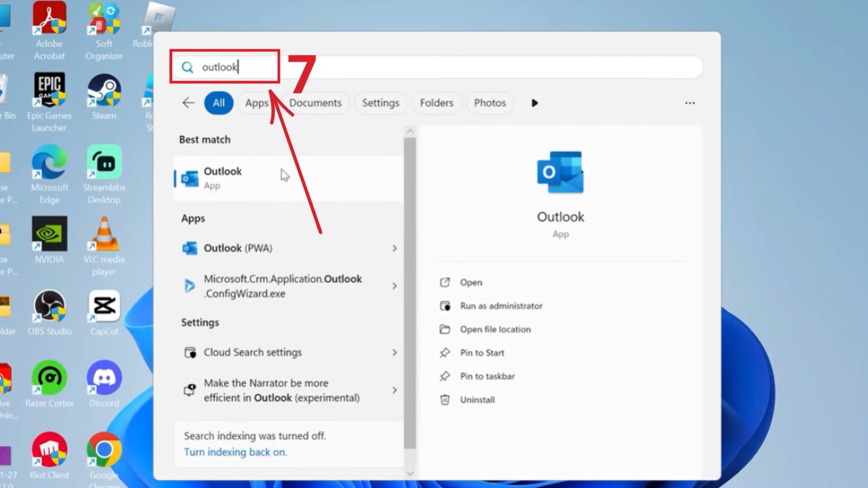Expand Narrator Outlook setting chevron
Screen dimensions: 868x488
pyautogui.click(x=394, y=390)
